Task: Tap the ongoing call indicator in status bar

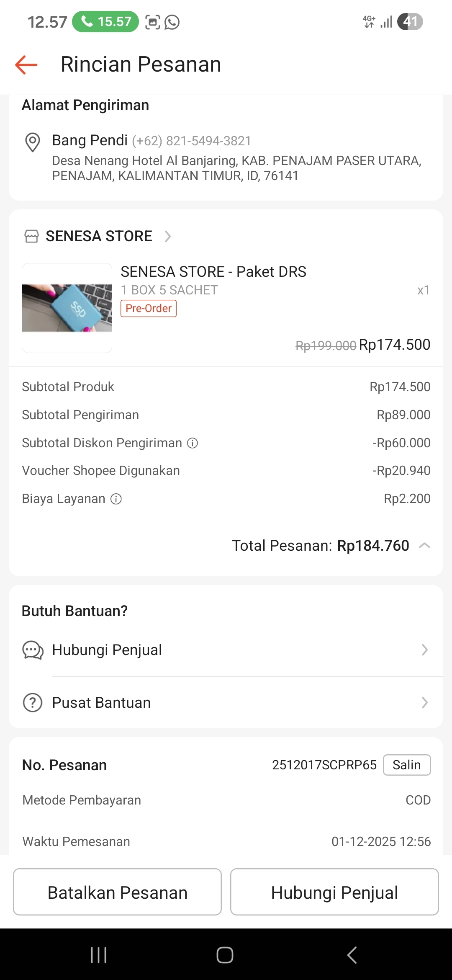Action: point(105,21)
